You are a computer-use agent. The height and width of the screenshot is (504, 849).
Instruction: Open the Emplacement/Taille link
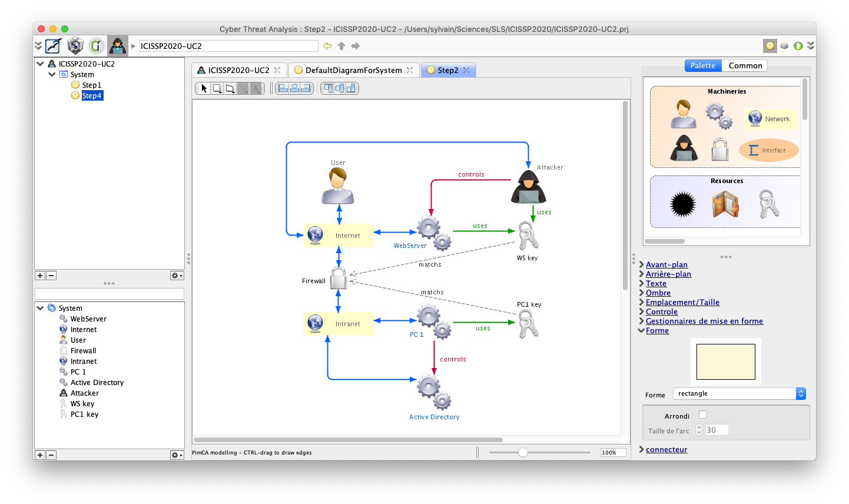point(682,302)
